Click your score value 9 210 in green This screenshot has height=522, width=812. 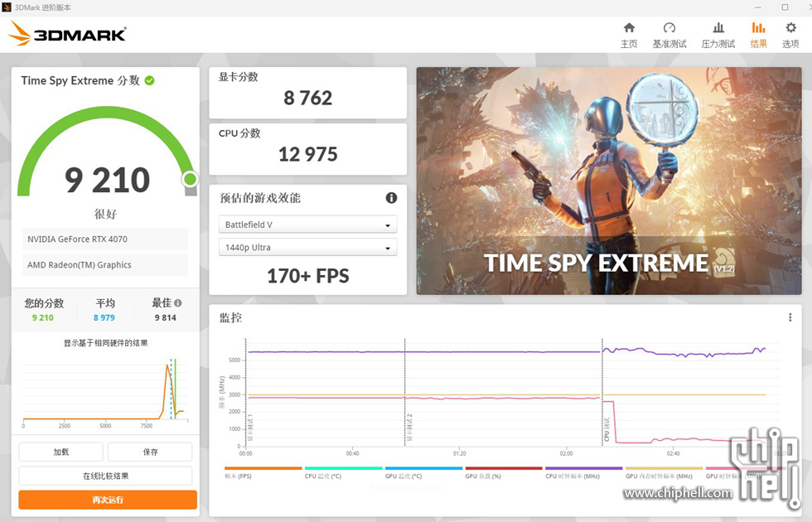(43, 317)
